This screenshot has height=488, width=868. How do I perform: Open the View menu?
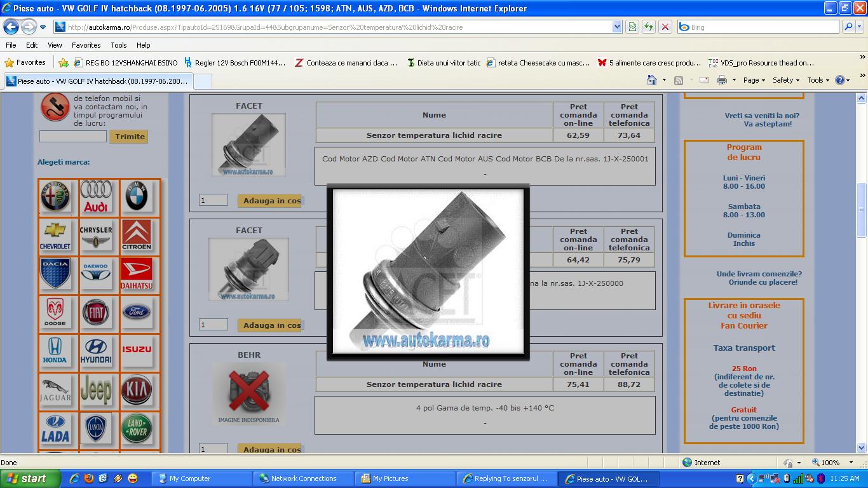(55, 45)
